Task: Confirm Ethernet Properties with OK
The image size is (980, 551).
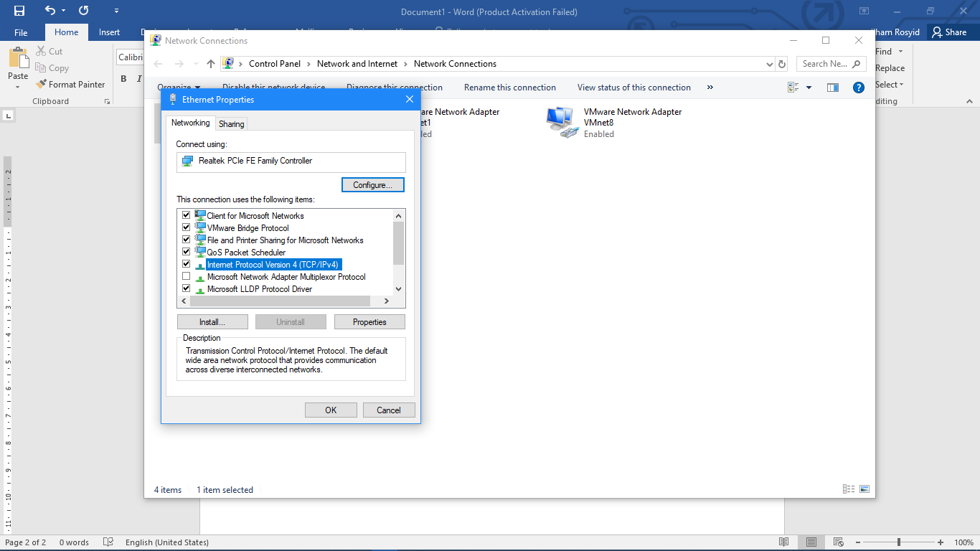Action: point(331,410)
